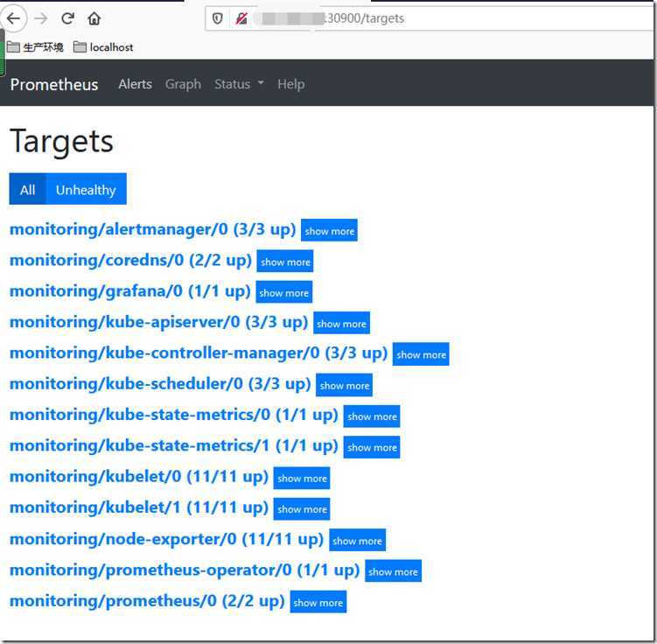
Task: Open monitoring/kube-apiserver/0 target link
Action: [x=158, y=323]
